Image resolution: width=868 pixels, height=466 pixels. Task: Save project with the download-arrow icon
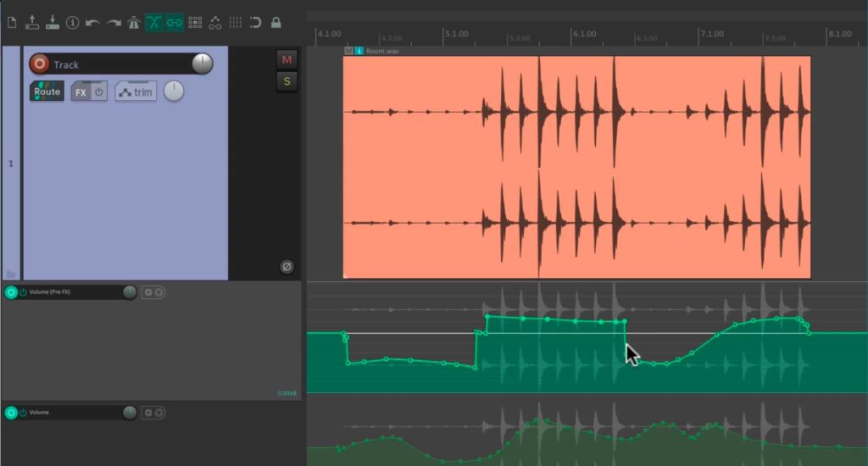point(52,22)
